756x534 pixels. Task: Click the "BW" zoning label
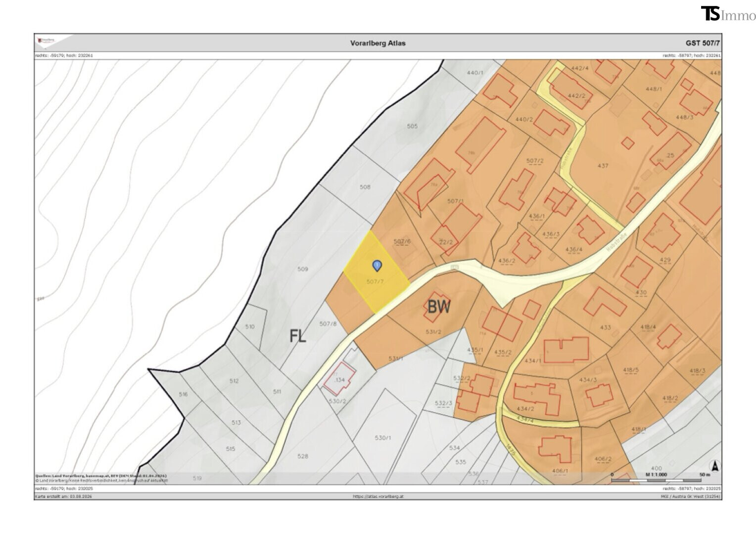click(439, 307)
